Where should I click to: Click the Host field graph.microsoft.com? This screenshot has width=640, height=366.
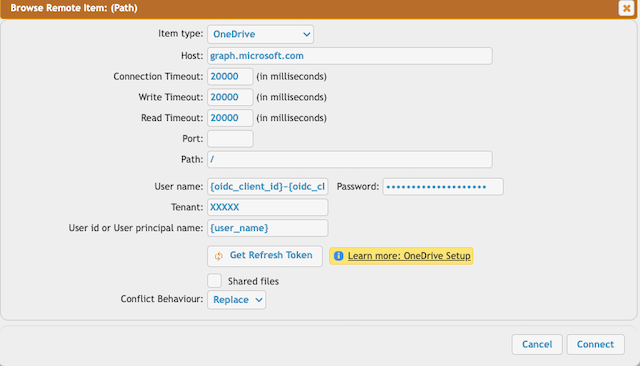click(350, 56)
